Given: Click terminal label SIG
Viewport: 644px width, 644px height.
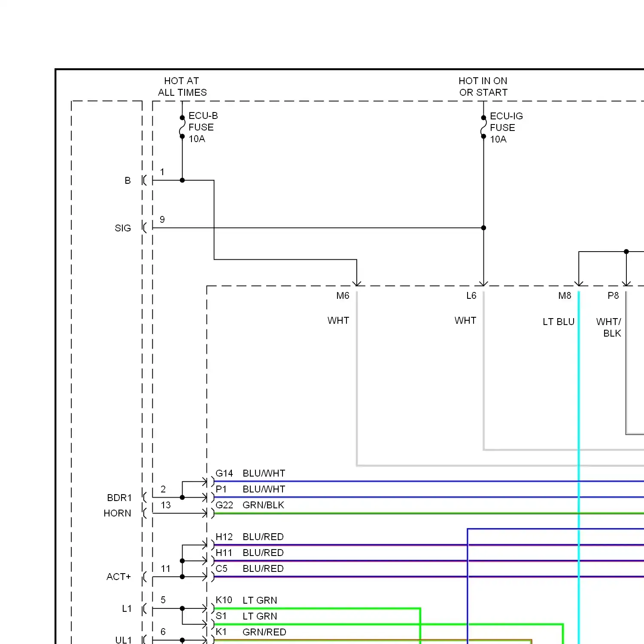Looking at the screenshot, I should pyautogui.click(x=123, y=228).
